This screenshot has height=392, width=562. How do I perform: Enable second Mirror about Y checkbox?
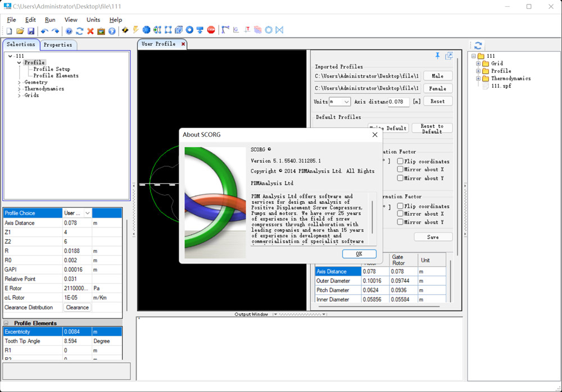click(400, 222)
